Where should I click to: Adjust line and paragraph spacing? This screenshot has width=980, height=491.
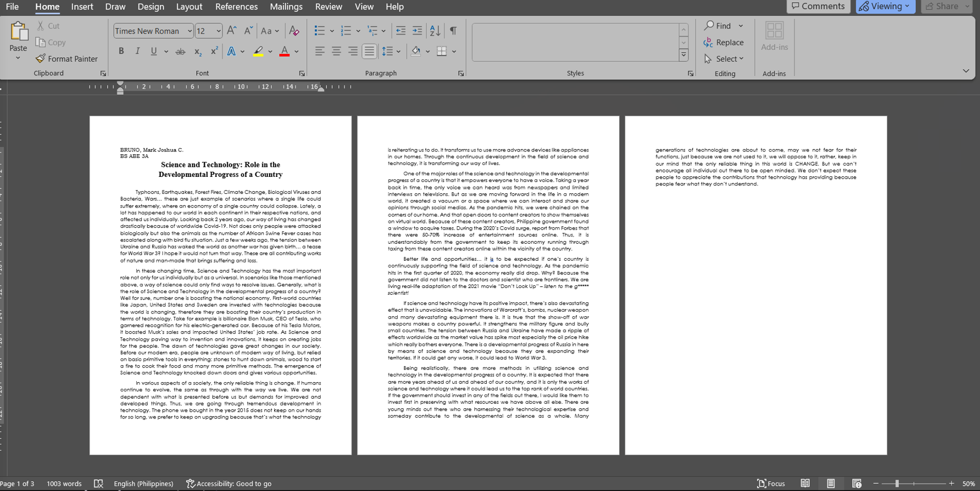[388, 52]
